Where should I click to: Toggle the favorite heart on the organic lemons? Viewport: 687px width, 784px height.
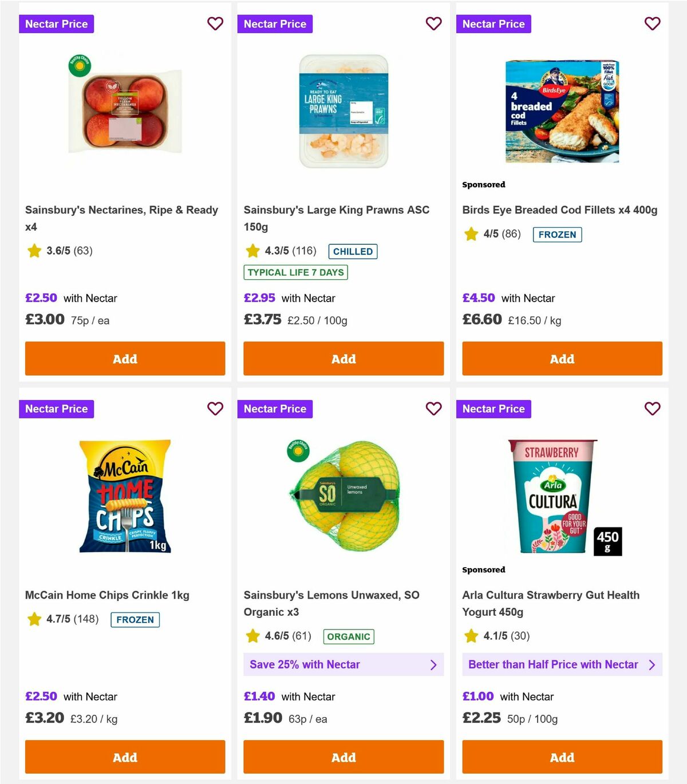433,409
